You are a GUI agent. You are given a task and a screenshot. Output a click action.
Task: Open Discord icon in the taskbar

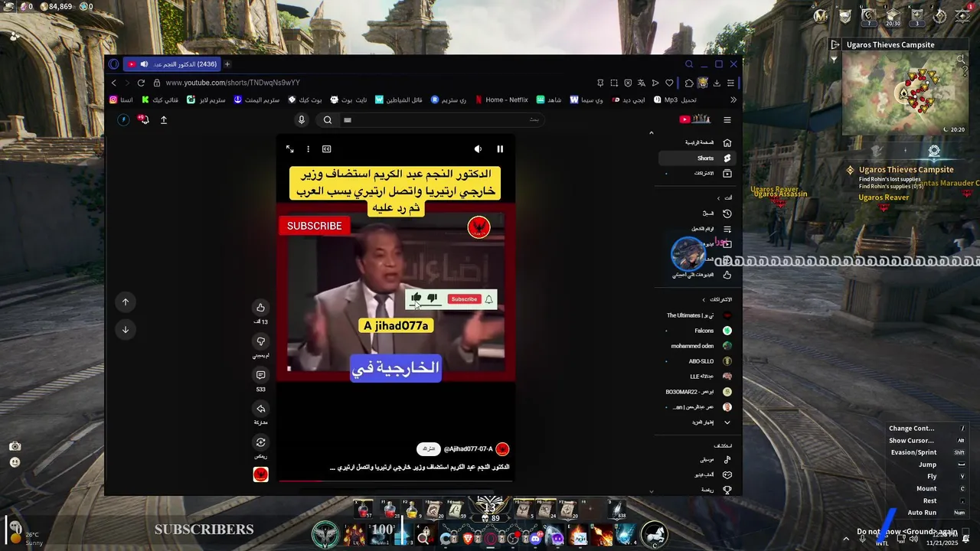536,539
